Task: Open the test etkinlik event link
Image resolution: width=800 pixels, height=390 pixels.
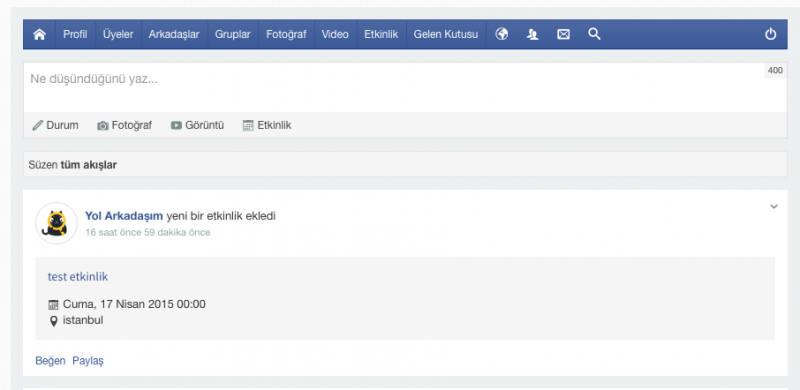Action: [78, 277]
